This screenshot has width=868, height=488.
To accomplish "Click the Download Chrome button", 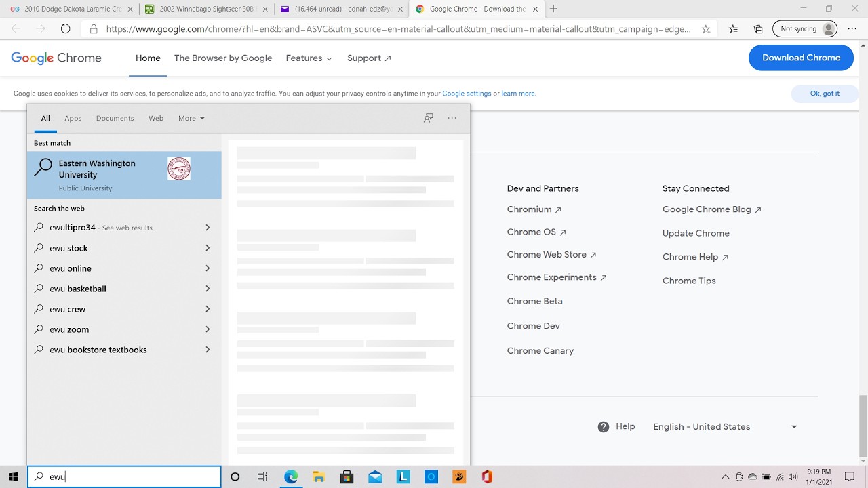I will coord(801,58).
